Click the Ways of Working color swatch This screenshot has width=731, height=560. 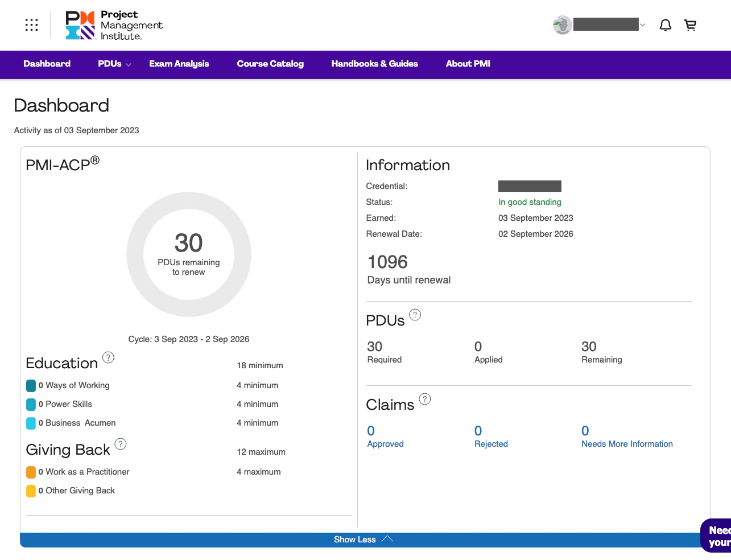tap(31, 386)
